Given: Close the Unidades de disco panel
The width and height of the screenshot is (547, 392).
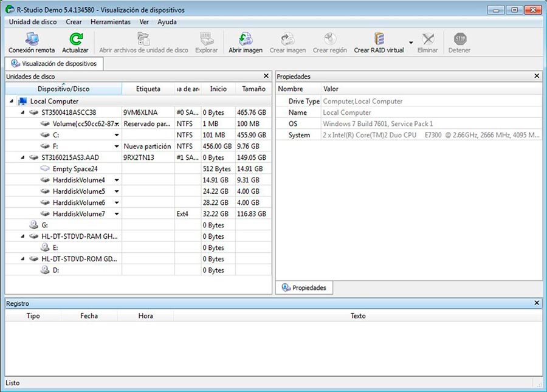Looking at the screenshot, I should pos(266,76).
